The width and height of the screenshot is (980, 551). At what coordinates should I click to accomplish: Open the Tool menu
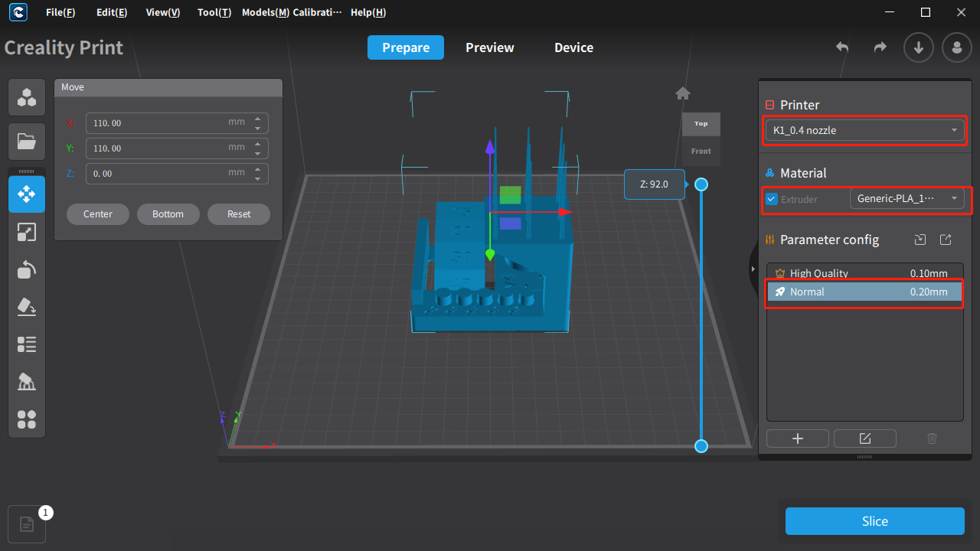tap(214, 13)
